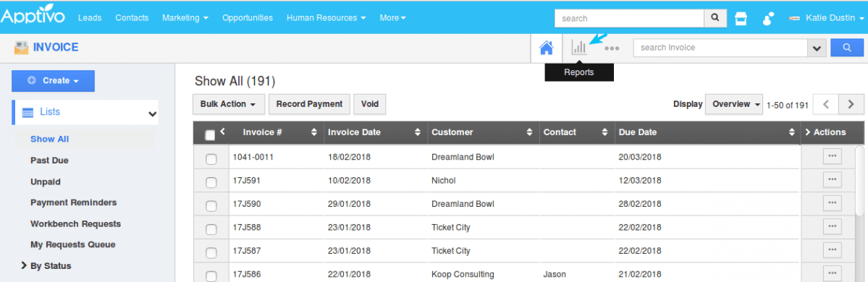
Task: Open actions for invoice 17J591
Action: point(832,180)
